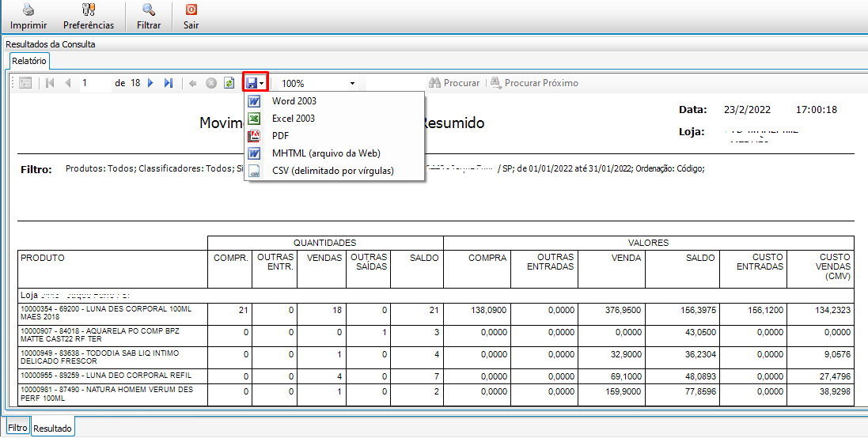This screenshot has width=868, height=438.
Task: Click Procurar Próximo button
Action: 534,83
